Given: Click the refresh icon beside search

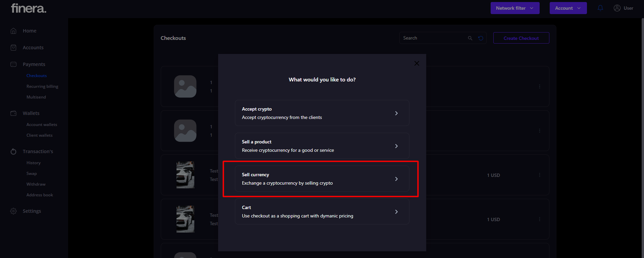Looking at the screenshot, I should click(x=481, y=38).
